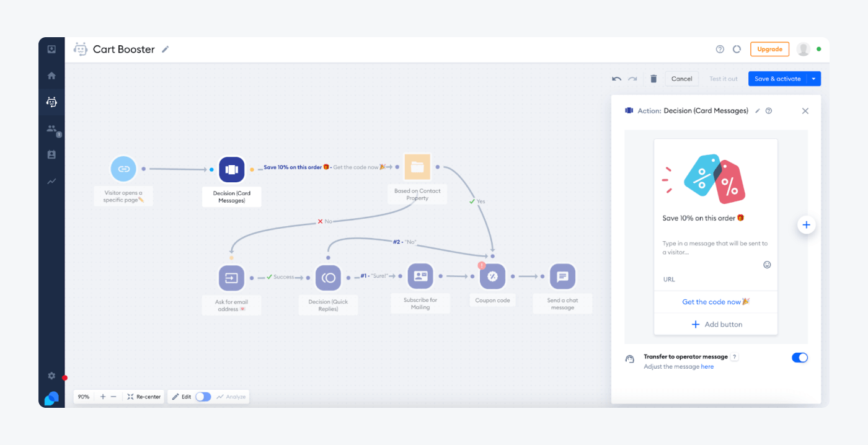Switch the Edit/Analyze mode toggle

click(203, 397)
